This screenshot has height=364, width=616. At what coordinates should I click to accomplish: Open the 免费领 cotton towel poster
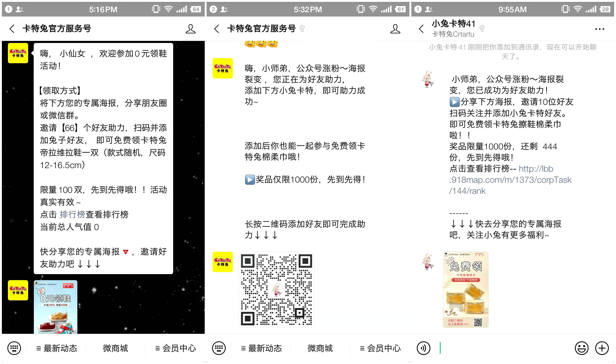(x=466, y=290)
